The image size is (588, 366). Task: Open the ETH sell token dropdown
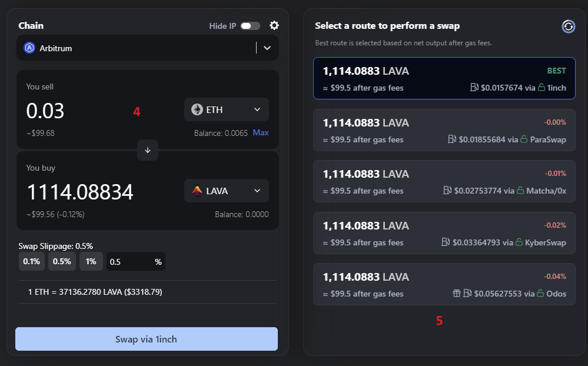pyautogui.click(x=257, y=110)
